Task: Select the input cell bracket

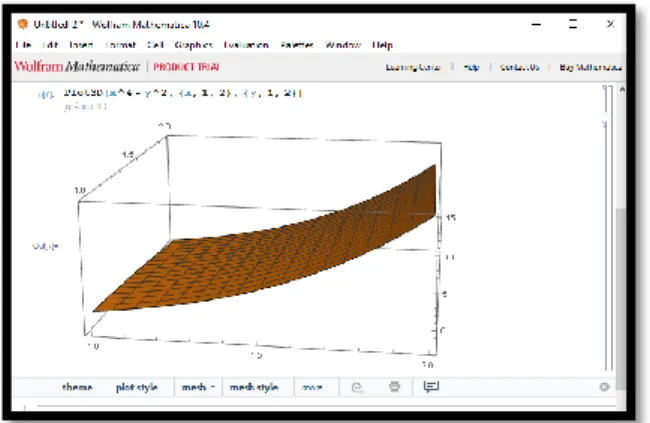Action: (x=606, y=99)
